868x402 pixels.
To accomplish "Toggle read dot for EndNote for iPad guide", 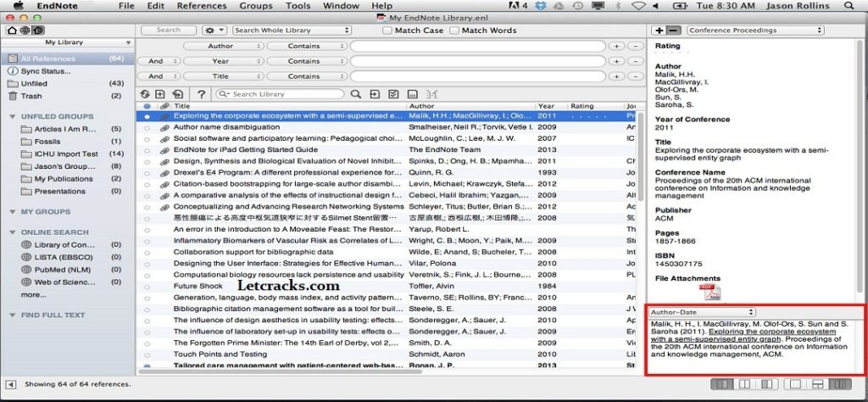I will (x=147, y=150).
